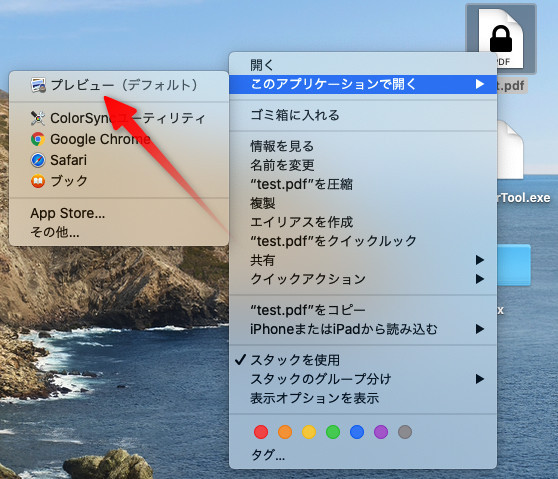
Task: Open App Store... option
Action: [x=119, y=213]
